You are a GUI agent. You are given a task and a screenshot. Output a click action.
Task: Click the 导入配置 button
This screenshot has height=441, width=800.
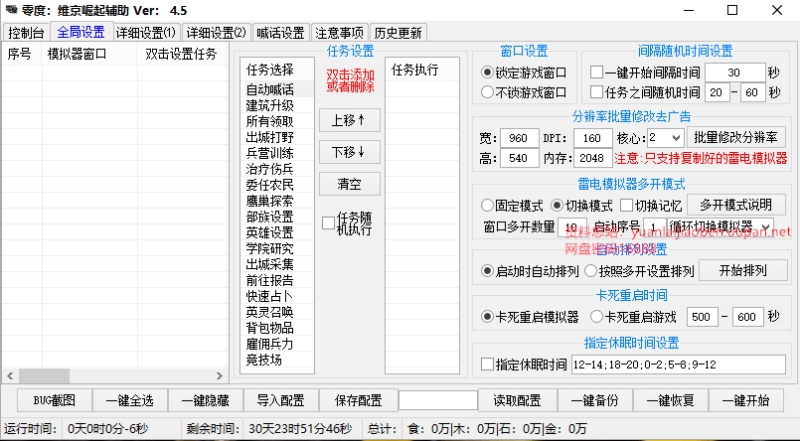point(281,400)
